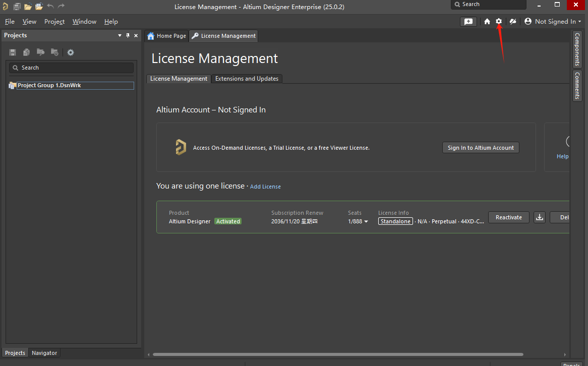Click the Add License link
Image resolution: width=588 pixels, height=366 pixels.
coord(265,187)
